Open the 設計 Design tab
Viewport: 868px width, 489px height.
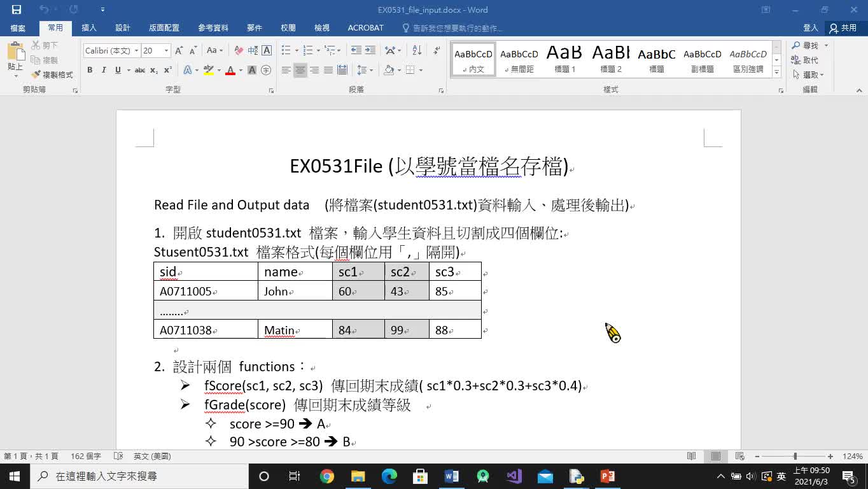point(123,28)
